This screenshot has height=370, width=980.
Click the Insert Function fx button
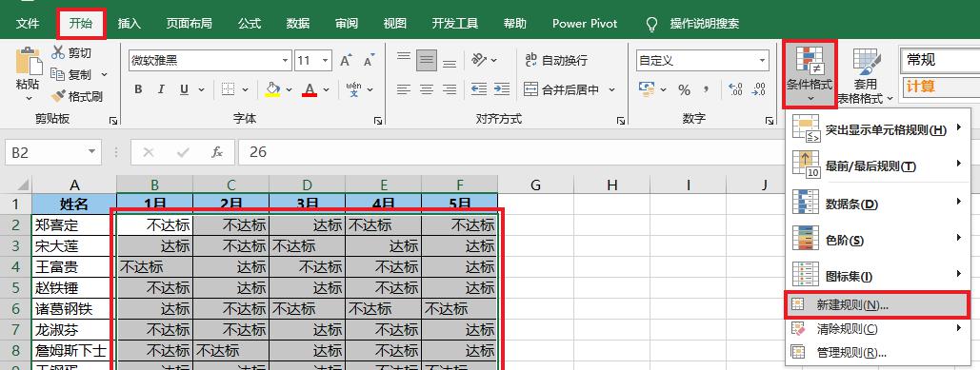pos(217,151)
